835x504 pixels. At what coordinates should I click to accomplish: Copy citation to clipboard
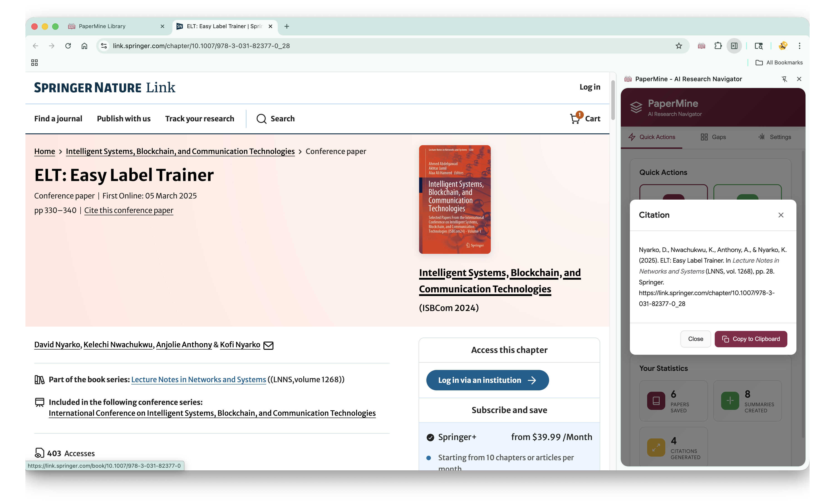coord(751,339)
